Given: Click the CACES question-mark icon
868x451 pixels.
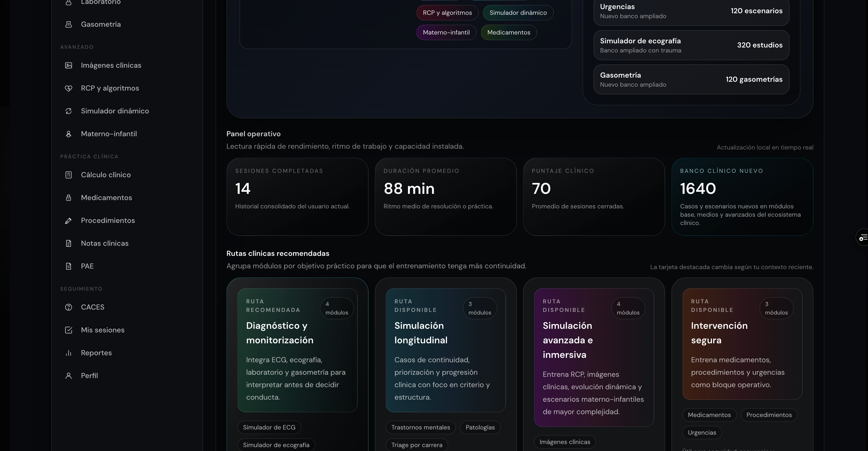Looking at the screenshot, I should pyautogui.click(x=68, y=307).
